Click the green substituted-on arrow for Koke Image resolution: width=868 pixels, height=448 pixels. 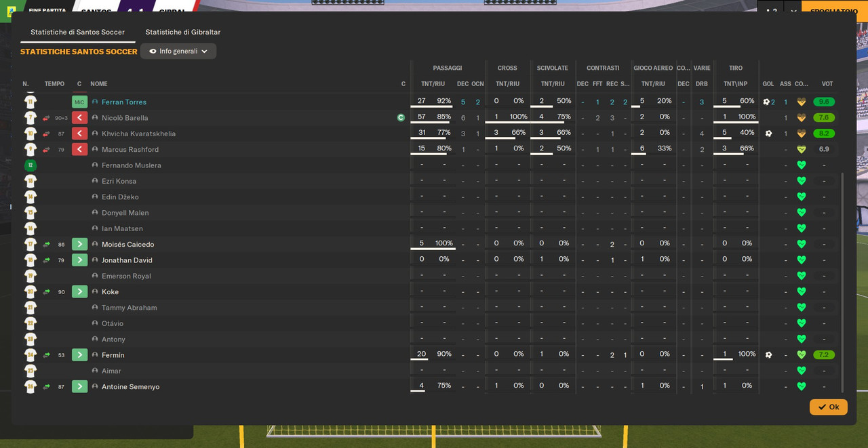79,291
